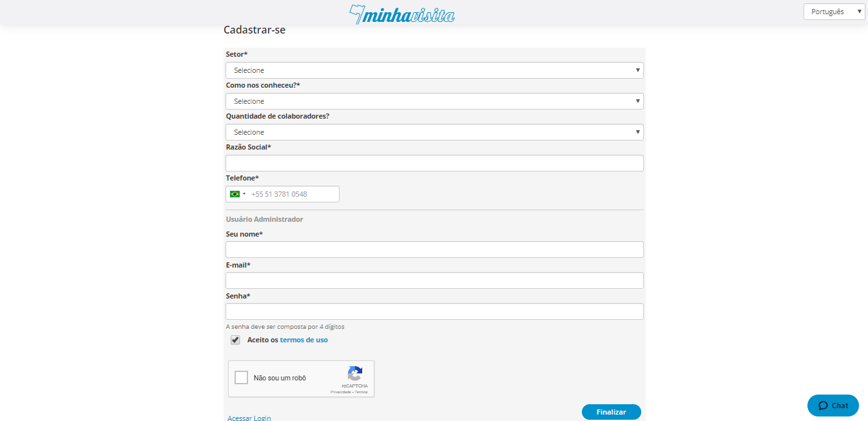Toggle the terms of use acceptance checkbox
The width and height of the screenshot is (868, 421).
235,340
